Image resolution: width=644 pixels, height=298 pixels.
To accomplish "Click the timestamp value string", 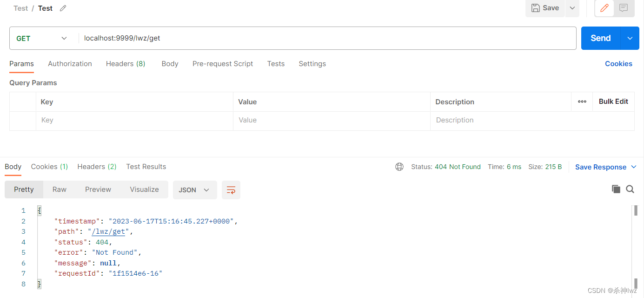I will (x=171, y=221).
